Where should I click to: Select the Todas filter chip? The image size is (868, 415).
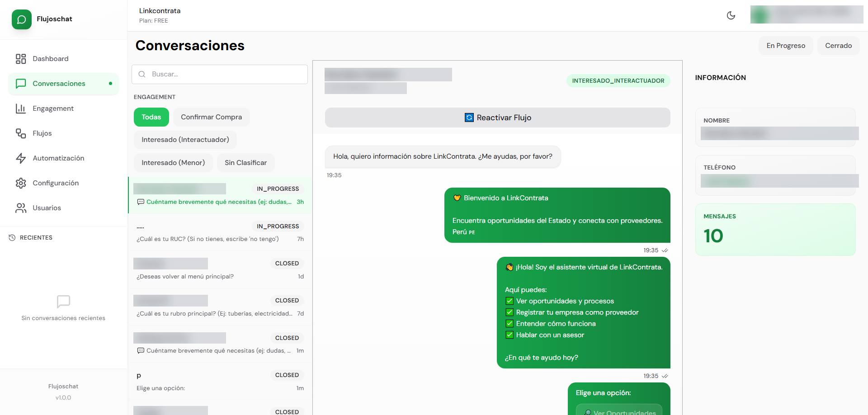[x=151, y=117]
